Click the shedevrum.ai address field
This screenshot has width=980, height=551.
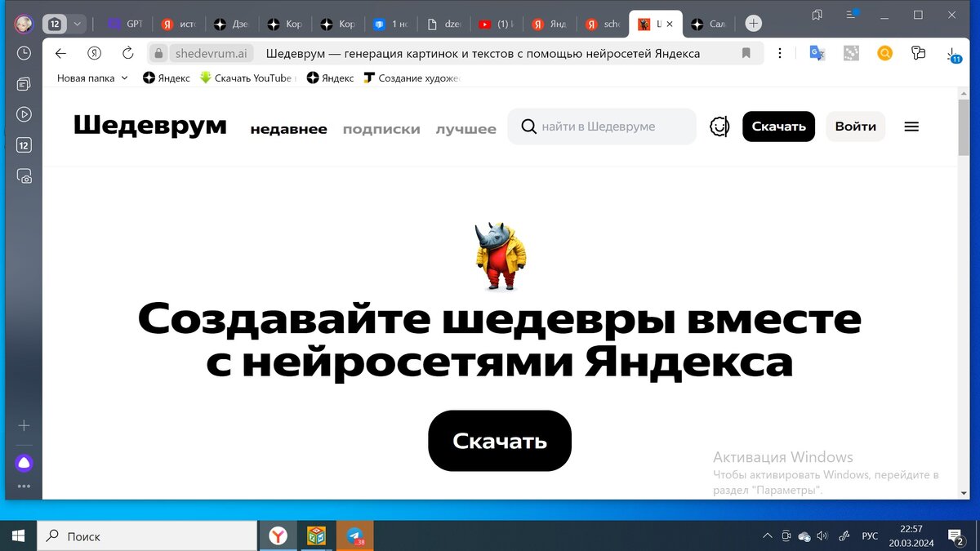[212, 53]
